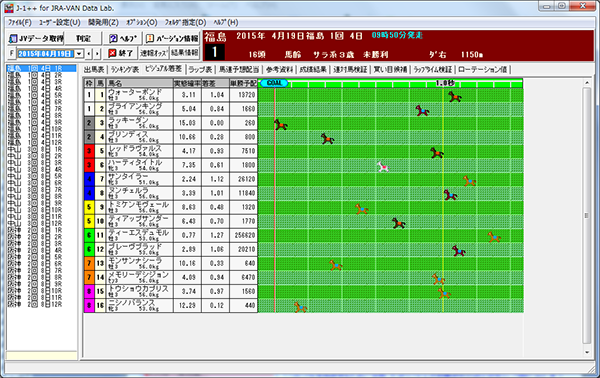Click the 単勝予配 value 256620
Viewport: 600px width, 378px height.
pos(244,235)
